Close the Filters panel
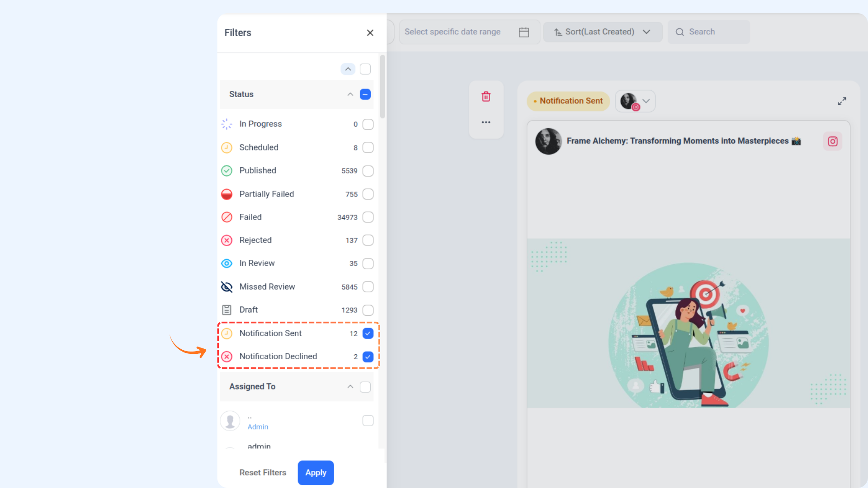The height and width of the screenshot is (488, 868). (370, 33)
